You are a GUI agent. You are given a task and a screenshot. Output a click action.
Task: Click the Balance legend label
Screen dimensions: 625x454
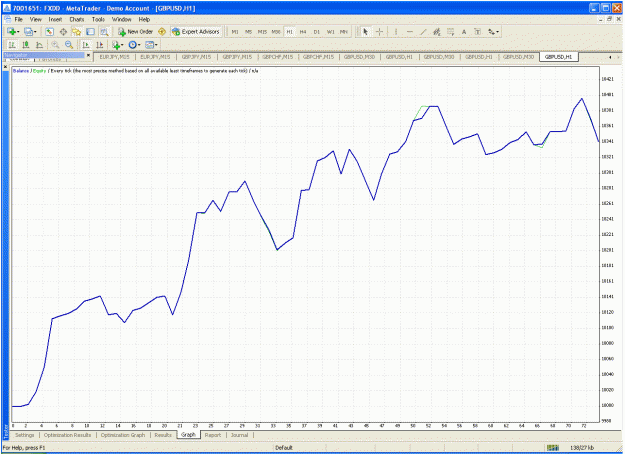click(21, 71)
